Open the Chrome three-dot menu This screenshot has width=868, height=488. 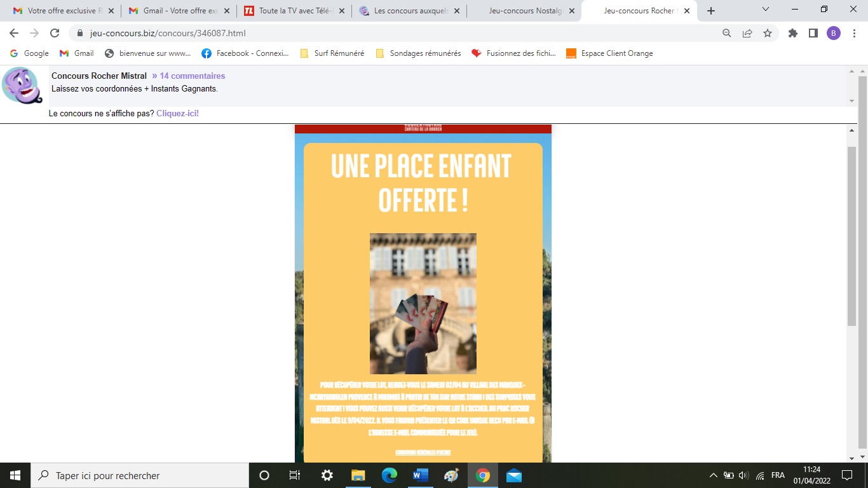pyautogui.click(x=853, y=33)
